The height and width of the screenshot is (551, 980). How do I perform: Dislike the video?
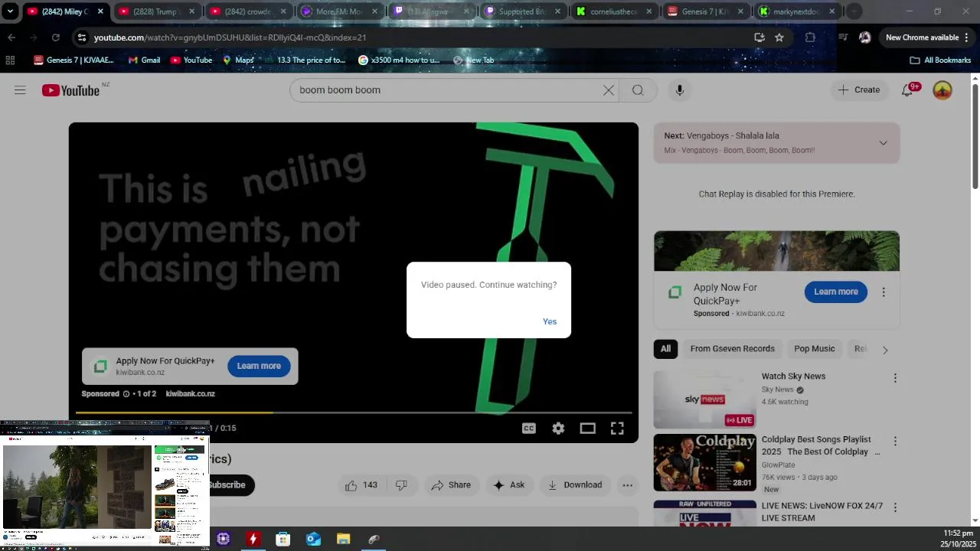[x=401, y=485]
